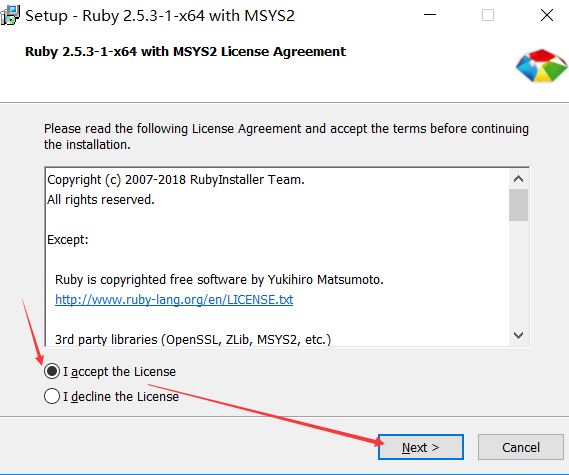The width and height of the screenshot is (569, 475).
Task: Click the license text scrollbar thumb
Action: click(518, 205)
